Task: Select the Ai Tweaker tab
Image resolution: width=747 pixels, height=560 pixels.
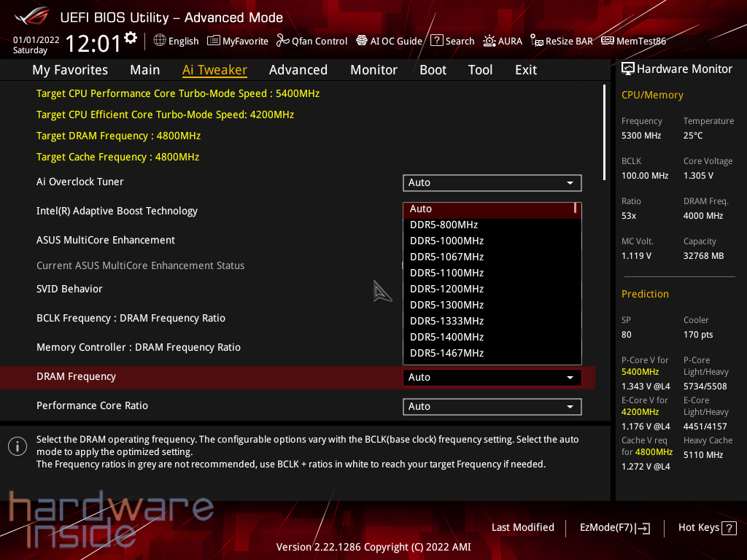Action: (x=214, y=70)
